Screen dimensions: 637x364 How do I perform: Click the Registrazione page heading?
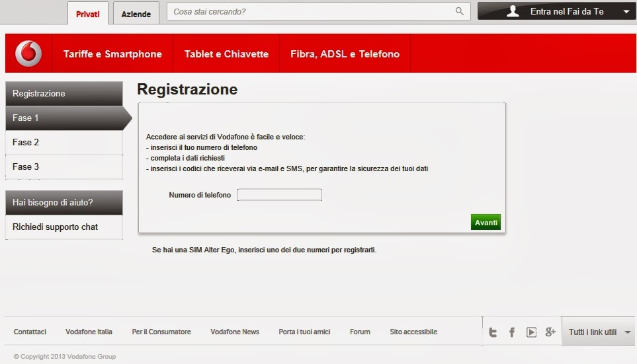click(x=187, y=89)
